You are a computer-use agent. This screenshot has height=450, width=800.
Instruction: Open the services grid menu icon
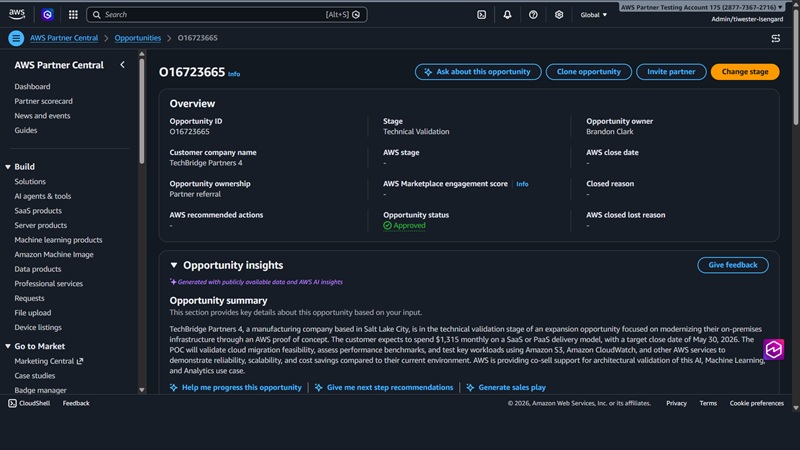pos(73,15)
